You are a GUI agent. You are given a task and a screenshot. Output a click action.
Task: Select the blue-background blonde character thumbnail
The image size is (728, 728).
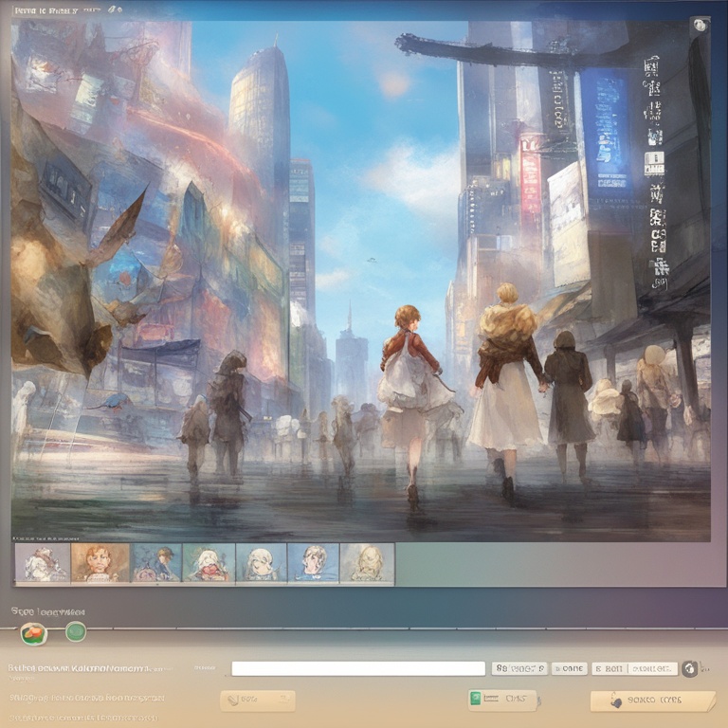coord(313,563)
